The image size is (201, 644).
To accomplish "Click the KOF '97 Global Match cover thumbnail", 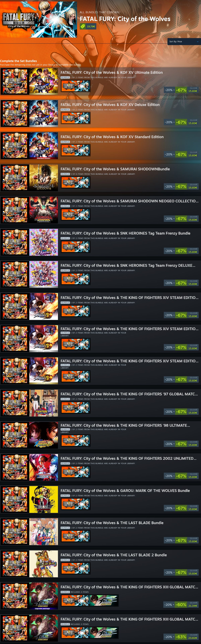I will [x=43, y=403].
